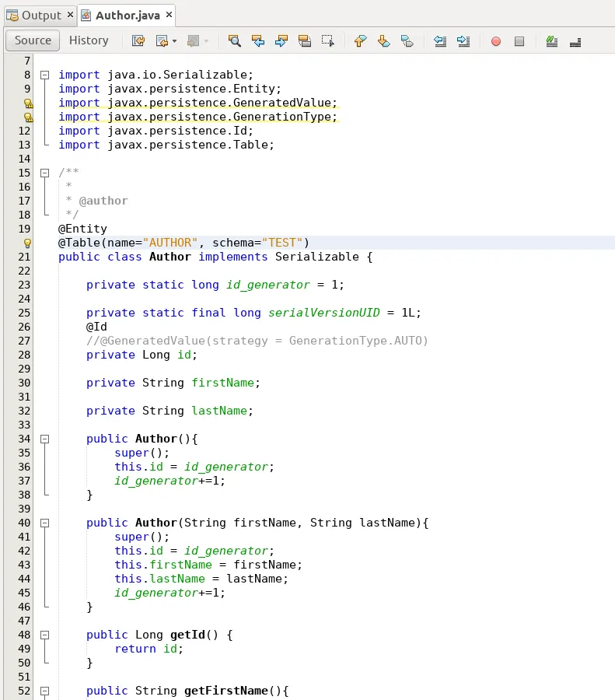Select the Author.java tab
This screenshot has height=700, width=615.
[x=128, y=16]
